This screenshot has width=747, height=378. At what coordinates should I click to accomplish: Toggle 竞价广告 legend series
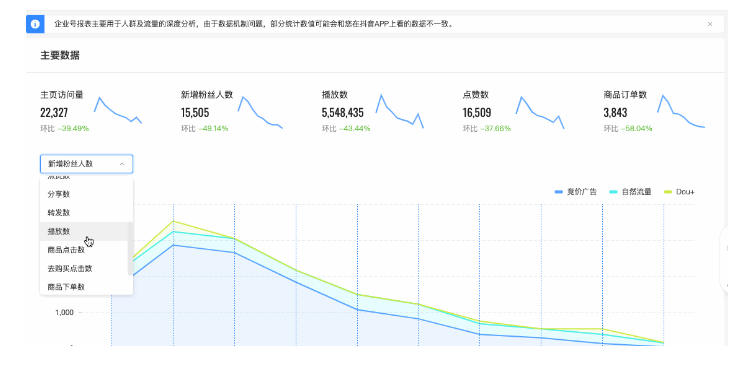pyautogui.click(x=575, y=192)
